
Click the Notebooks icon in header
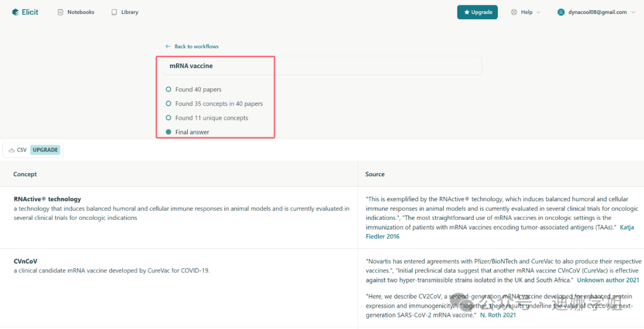61,13
